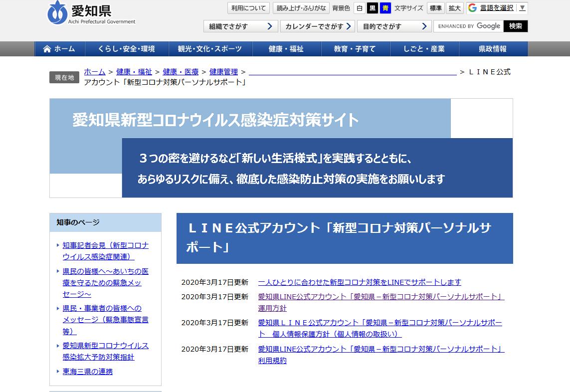The image size is (570, 392).
Task: Click the home icon in navigation bar
Action: (x=47, y=49)
